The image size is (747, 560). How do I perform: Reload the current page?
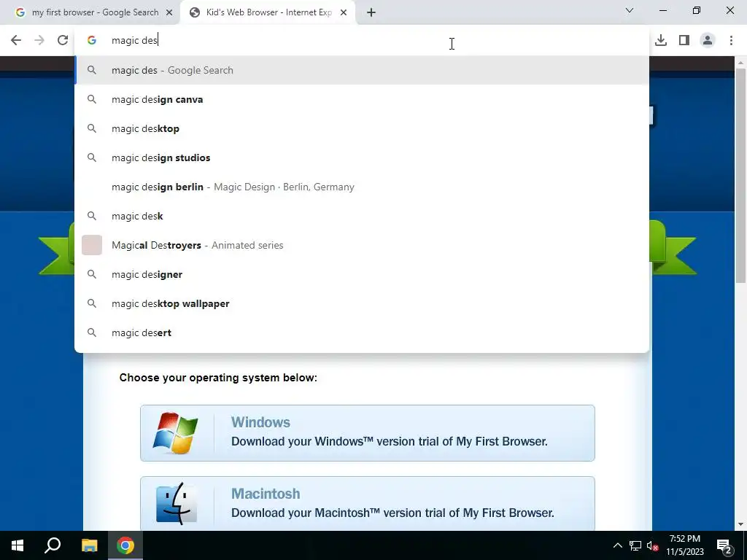(x=63, y=40)
